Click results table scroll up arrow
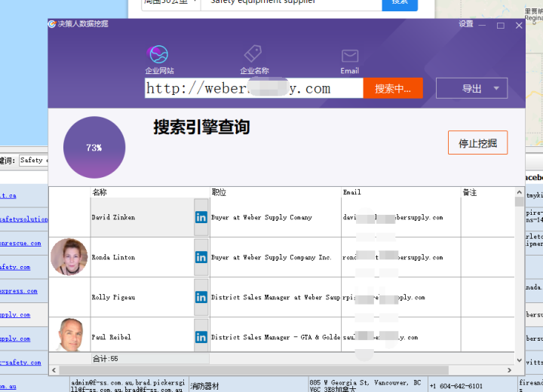Screen dimensions: 543x392 (x=519, y=192)
